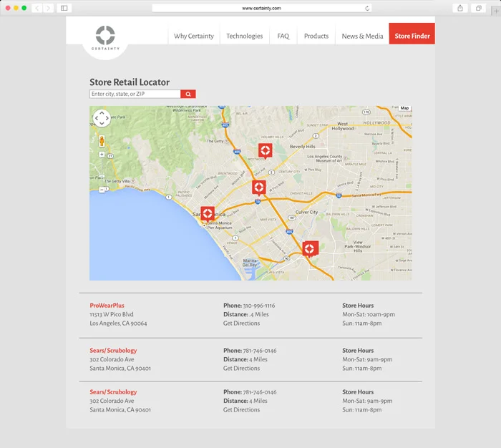
Task: Get Directions for last Sears/Scrubology listing
Action: (242, 410)
